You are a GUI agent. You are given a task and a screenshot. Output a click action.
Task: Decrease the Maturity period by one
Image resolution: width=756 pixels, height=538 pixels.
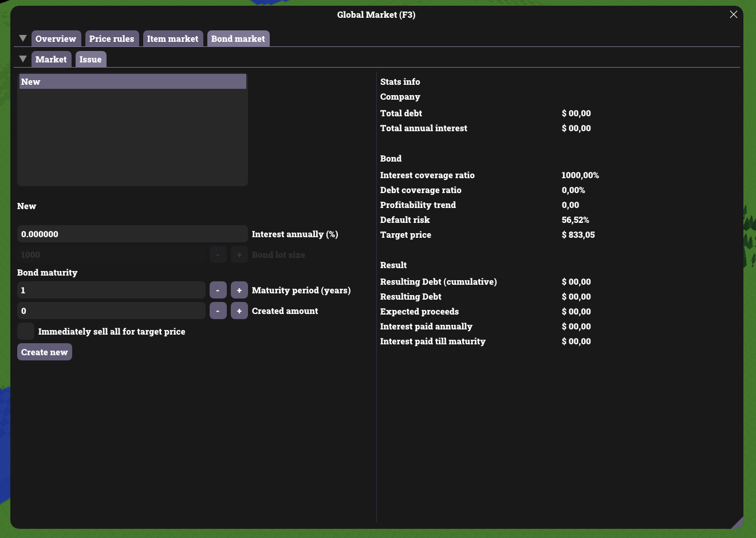pyautogui.click(x=218, y=290)
